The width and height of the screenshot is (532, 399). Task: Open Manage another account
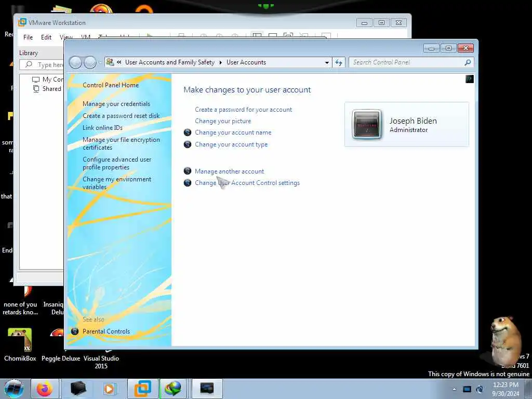229,171
